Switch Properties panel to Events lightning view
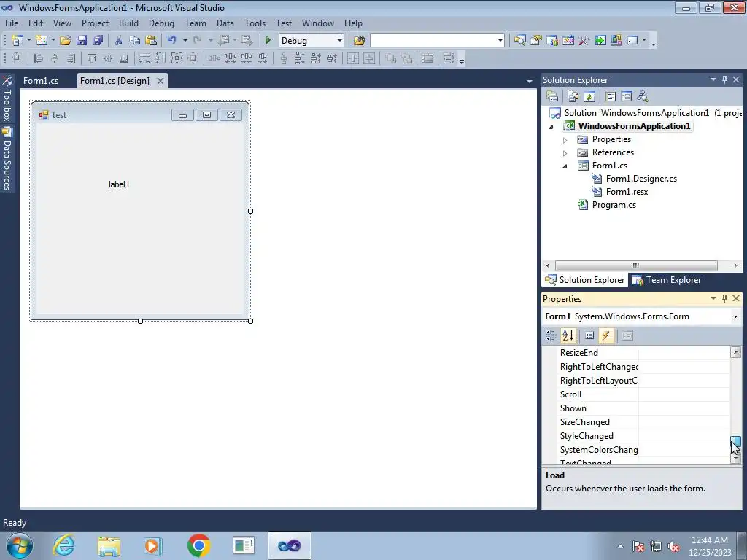 click(x=606, y=335)
